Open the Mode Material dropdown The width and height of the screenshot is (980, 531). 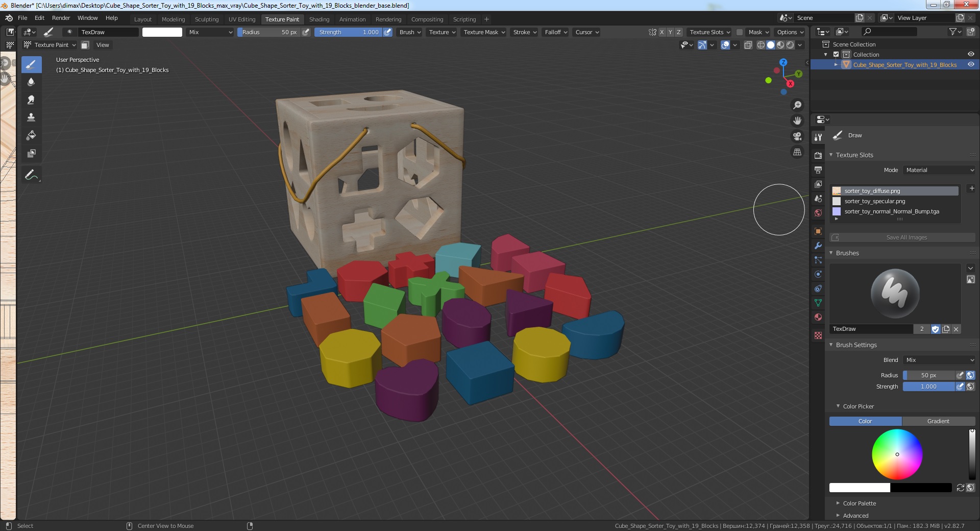tap(939, 170)
